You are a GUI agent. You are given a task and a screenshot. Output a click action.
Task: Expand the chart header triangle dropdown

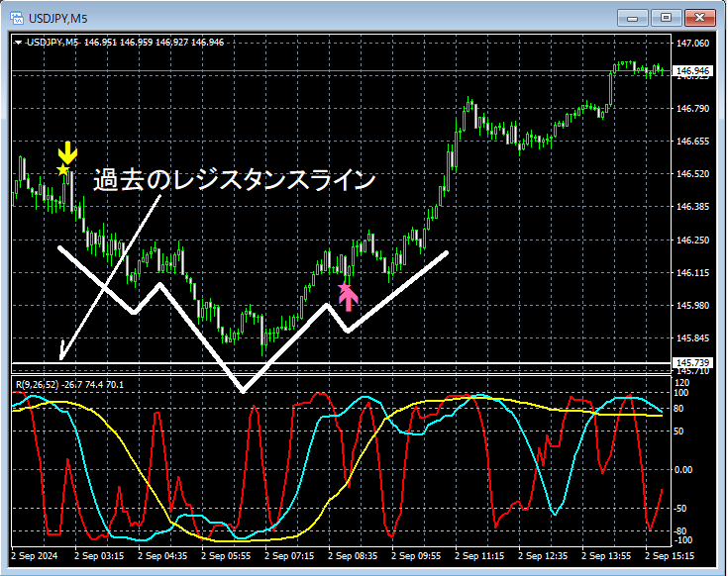pos(18,43)
